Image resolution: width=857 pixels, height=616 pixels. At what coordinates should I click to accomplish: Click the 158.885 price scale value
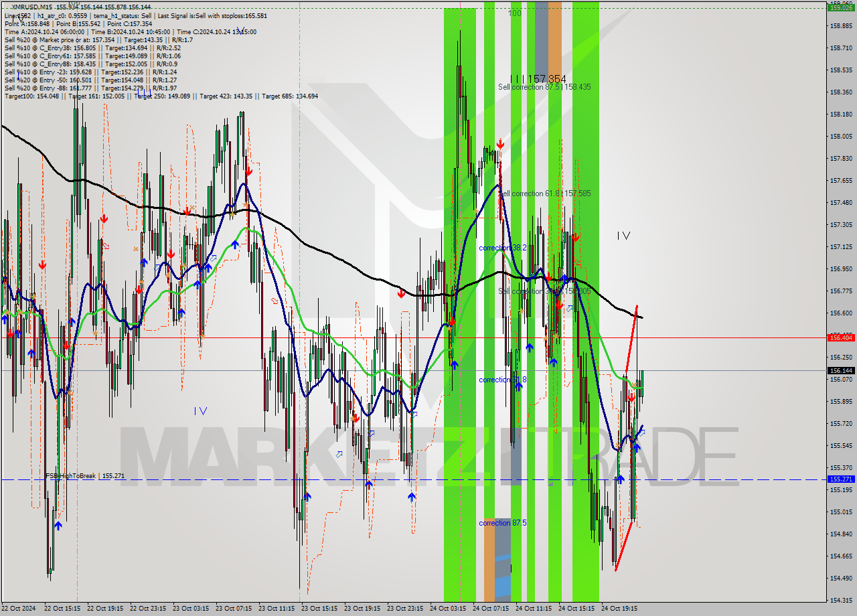[841, 26]
